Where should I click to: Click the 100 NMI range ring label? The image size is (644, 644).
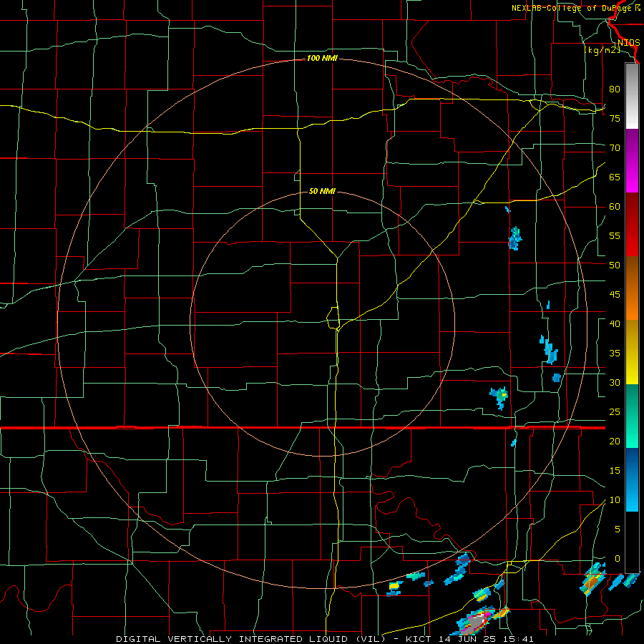point(322,59)
